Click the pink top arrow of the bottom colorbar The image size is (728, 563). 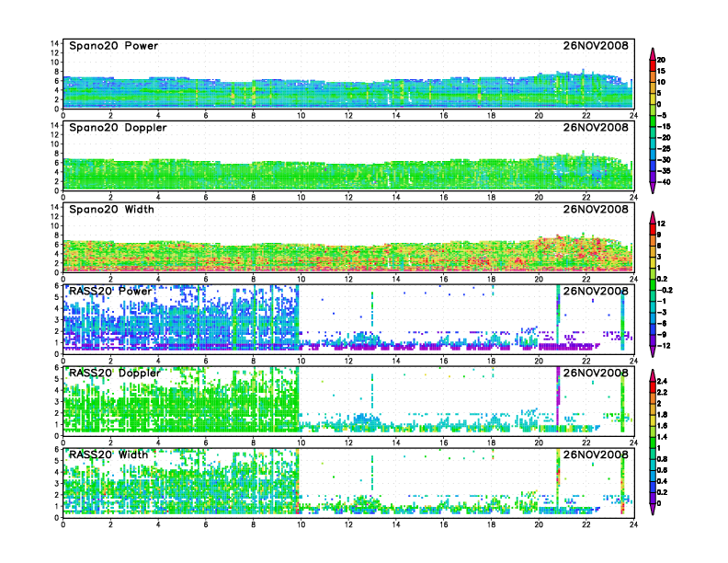point(653,375)
